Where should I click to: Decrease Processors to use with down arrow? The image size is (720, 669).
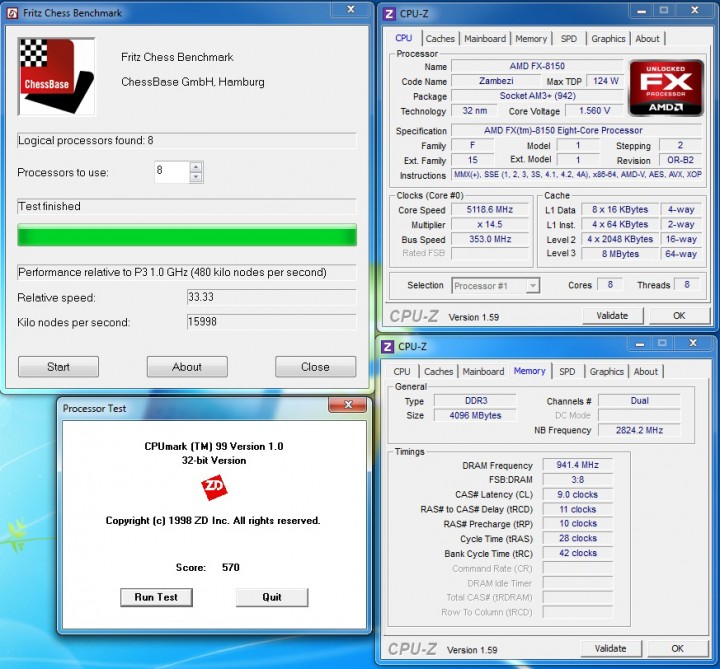click(196, 177)
